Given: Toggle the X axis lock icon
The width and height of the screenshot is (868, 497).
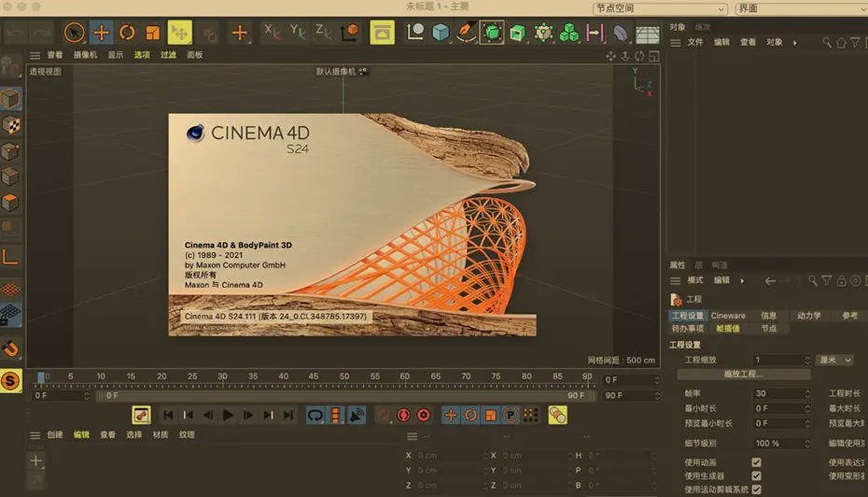Looking at the screenshot, I should click(272, 32).
